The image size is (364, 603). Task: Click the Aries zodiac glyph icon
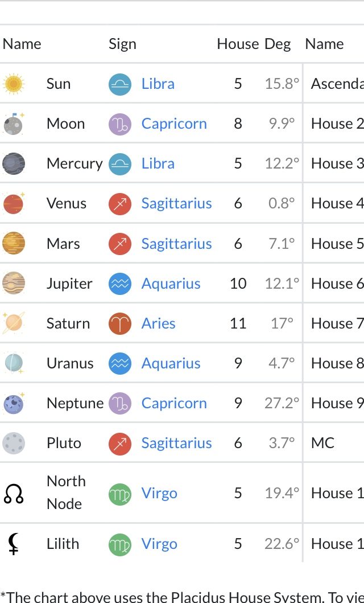coord(120,323)
